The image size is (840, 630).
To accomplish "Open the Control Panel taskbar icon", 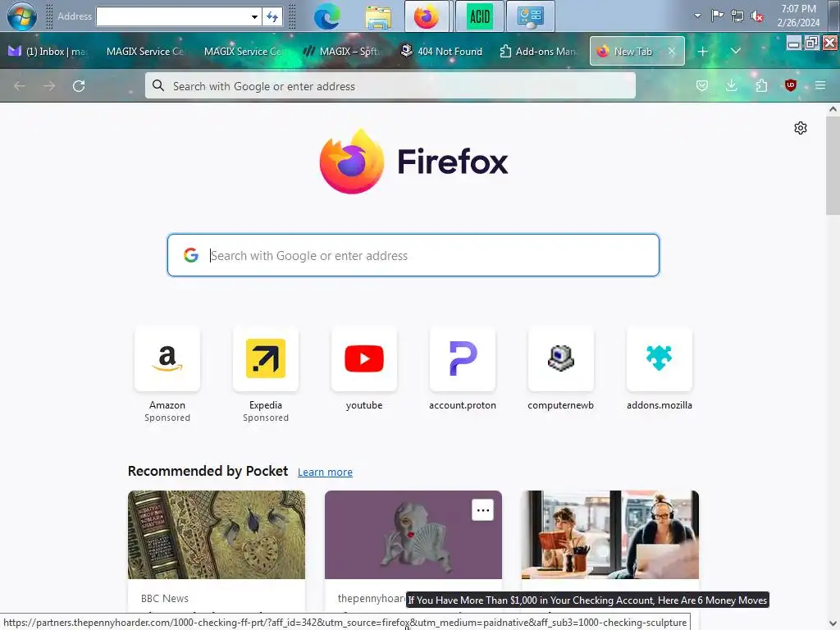I will tap(531, 16).
